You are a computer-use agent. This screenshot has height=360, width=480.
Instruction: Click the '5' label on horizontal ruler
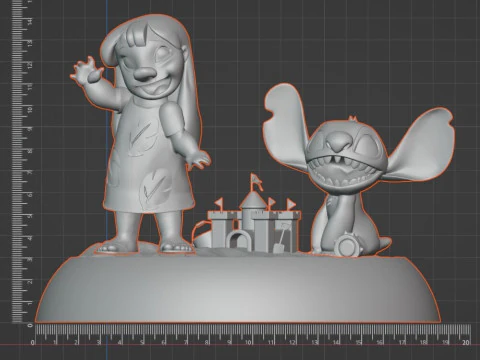142,342
